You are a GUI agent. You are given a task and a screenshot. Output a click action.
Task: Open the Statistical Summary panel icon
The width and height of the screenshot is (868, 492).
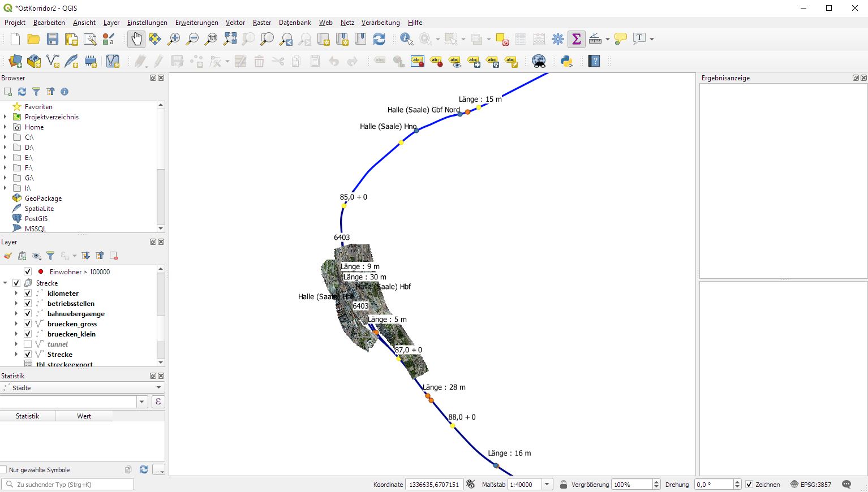tap(576, 39)
